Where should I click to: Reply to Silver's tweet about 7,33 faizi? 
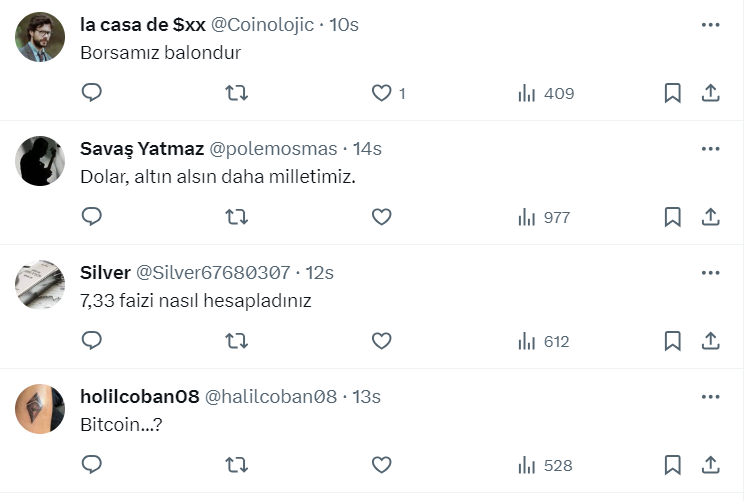pyautogui.click(x=92, y=341)
